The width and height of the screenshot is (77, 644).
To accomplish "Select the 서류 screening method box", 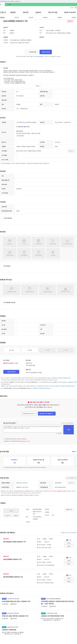I will [x=11, y=350].
